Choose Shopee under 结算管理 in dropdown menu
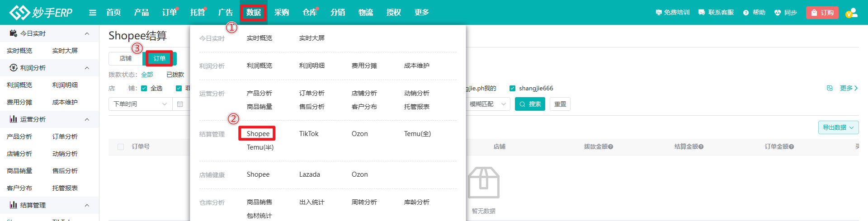 pos(258,134)
